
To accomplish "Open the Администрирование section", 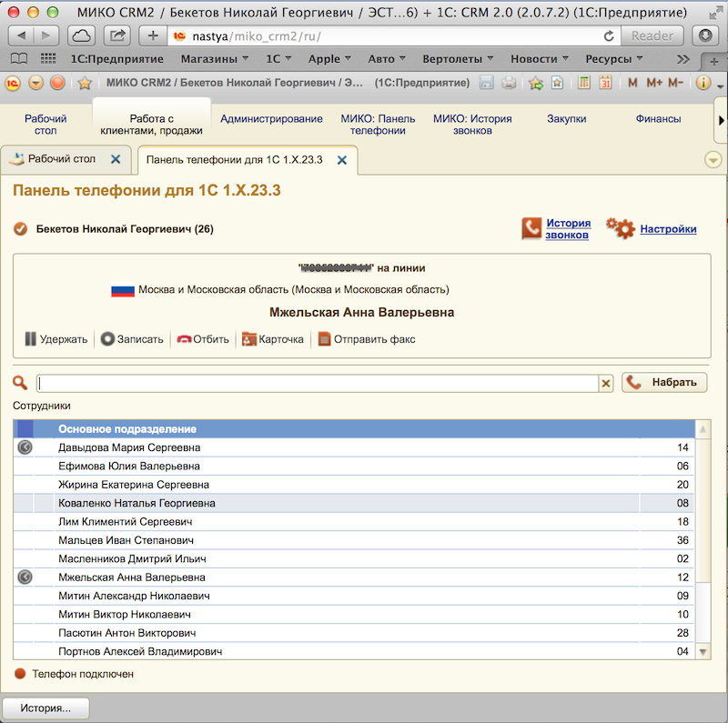I will tap(271, 119).
